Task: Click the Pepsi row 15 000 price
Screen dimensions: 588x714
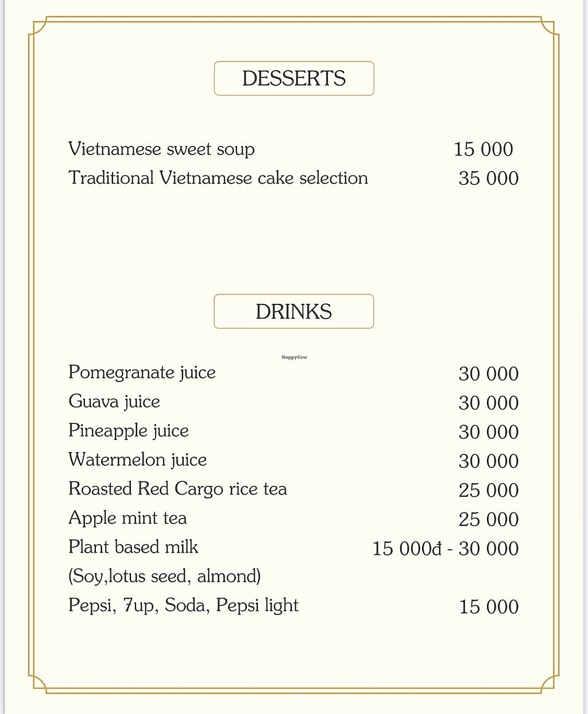Action: pyautogui.click(x=489, y=607)
